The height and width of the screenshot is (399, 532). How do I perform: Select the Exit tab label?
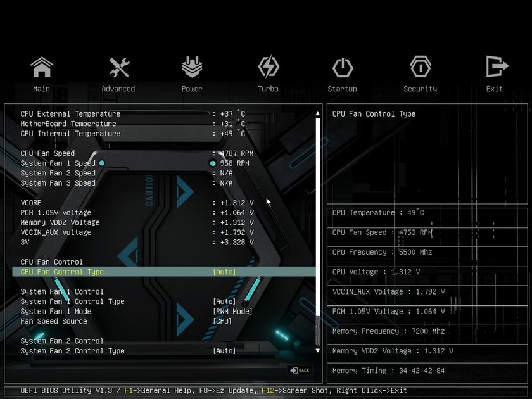[495, 89]
